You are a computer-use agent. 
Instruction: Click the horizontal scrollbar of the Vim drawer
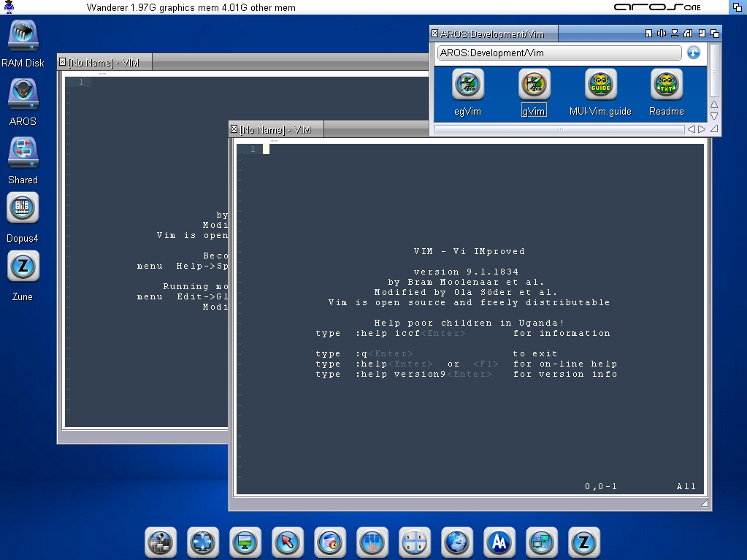pos(559,129)
